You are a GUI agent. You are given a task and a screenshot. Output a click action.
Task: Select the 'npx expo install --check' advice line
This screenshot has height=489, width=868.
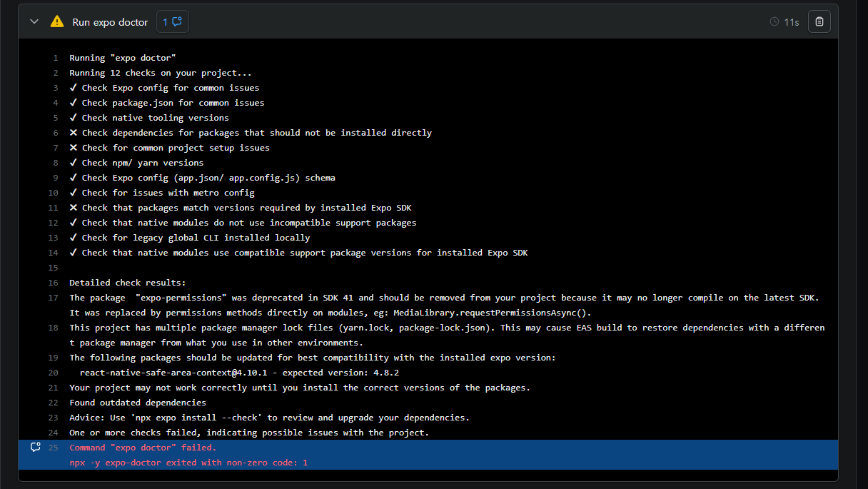pyautogui.click(x=269, y=418)
